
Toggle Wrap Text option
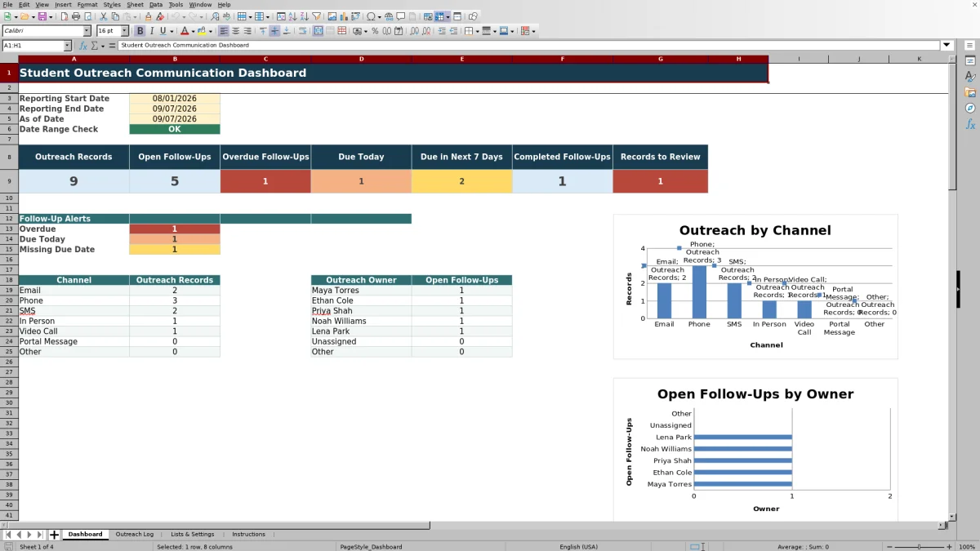point(303,31)
